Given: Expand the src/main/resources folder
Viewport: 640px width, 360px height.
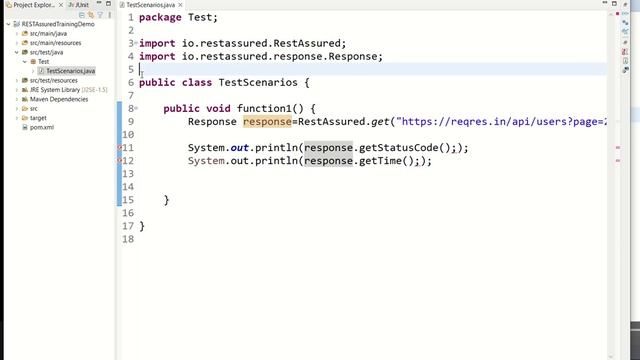Looking at the screenshot, I should pos(17,43).
